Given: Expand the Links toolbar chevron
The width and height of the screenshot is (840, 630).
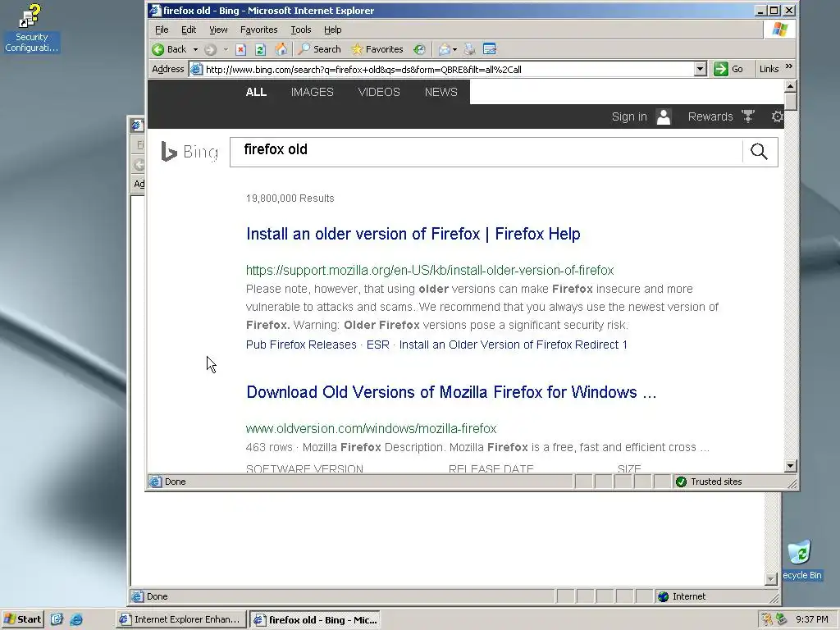Looking at the screenshot, I should tap(788, 67).
